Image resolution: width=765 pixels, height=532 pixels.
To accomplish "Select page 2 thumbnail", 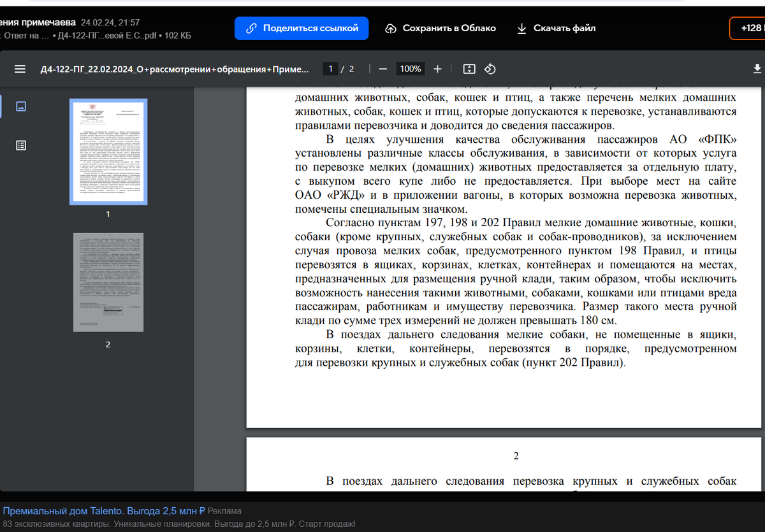I will click(108, 282).
